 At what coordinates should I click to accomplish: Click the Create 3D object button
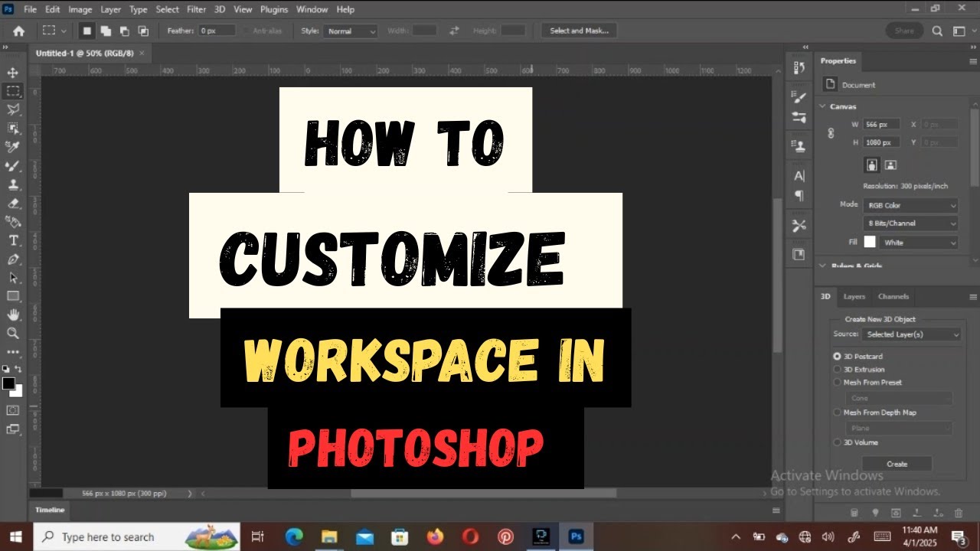click(897, 464)
